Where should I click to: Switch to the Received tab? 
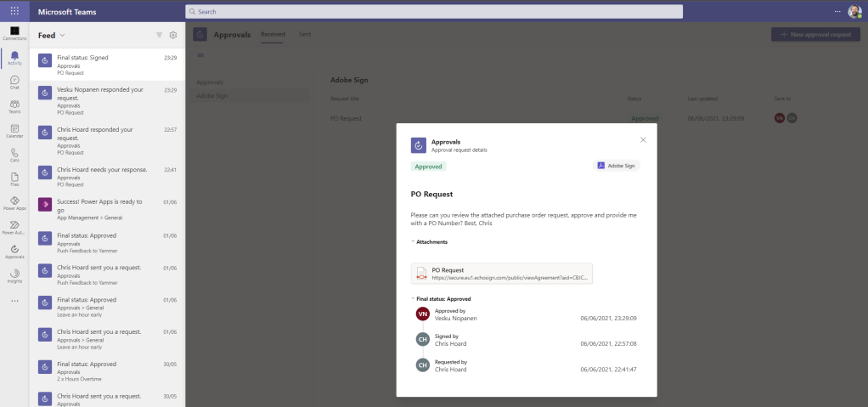[x=273, y=34]
